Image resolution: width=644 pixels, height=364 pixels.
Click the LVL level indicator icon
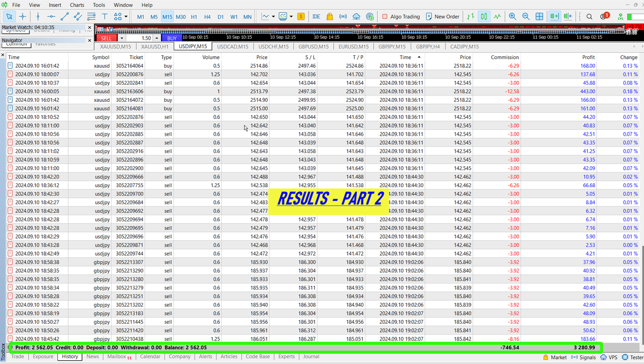click(621, 17)
